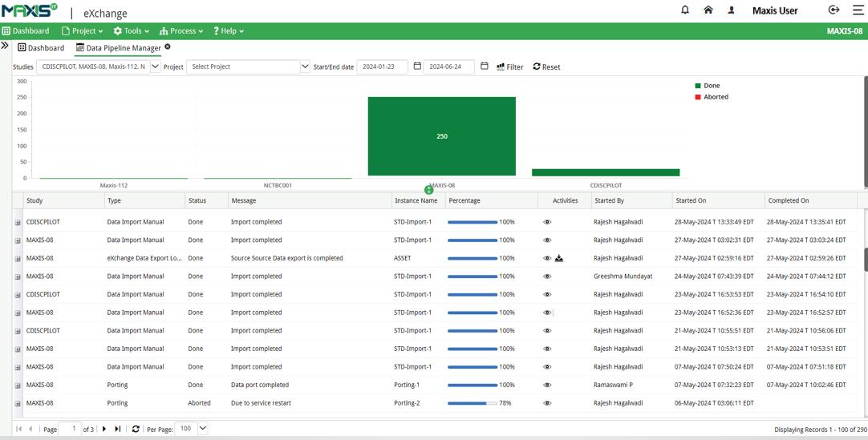The height and width of the screenshot is (440, 868).
Task: Open the Process menu
Action: pyautogui.click(x=181, y=31)
